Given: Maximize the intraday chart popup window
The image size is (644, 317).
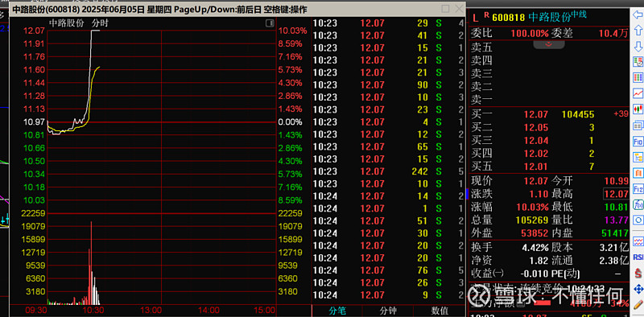Looking at the screenshot, I should [446, 9].
